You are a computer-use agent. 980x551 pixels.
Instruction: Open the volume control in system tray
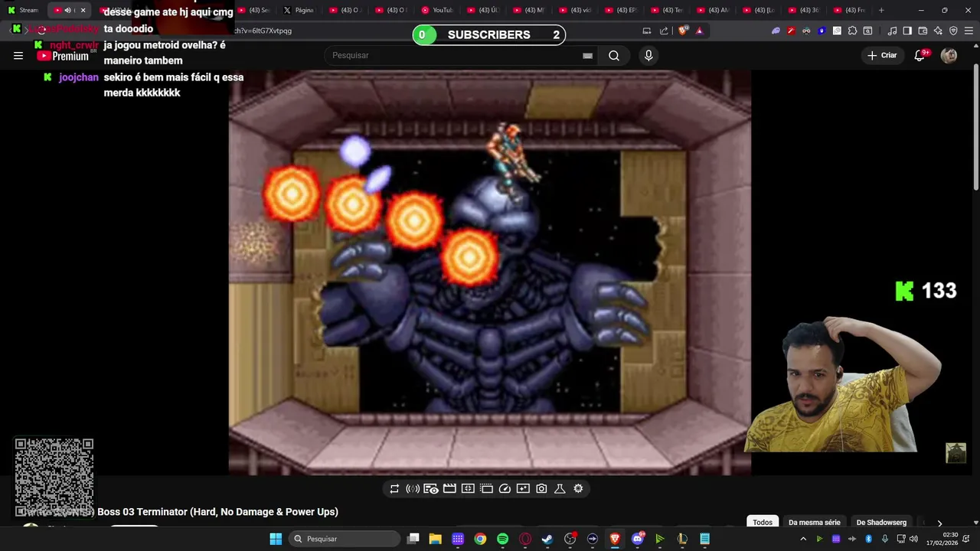pyautogui.click(x=913, y=539)
